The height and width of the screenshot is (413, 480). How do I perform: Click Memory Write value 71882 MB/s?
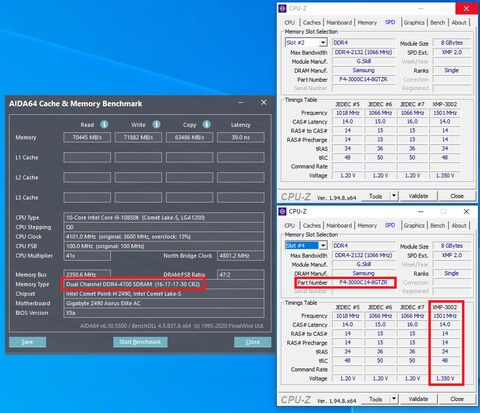[x=138, y=137]
